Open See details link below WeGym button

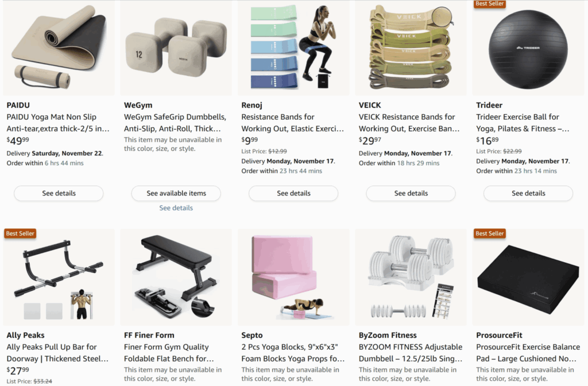click(176, 208)
